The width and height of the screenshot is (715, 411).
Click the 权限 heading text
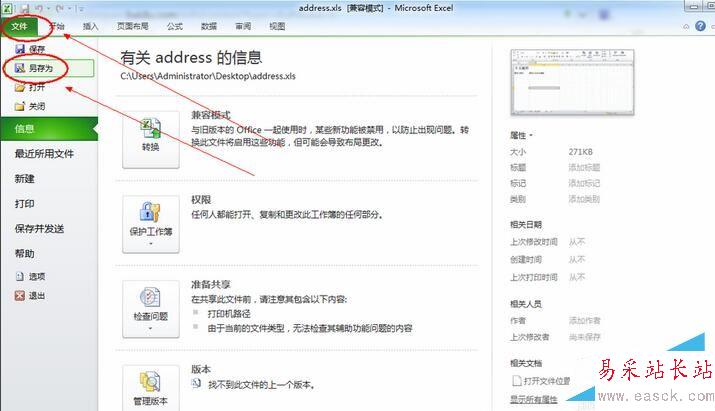click(201, 200)
